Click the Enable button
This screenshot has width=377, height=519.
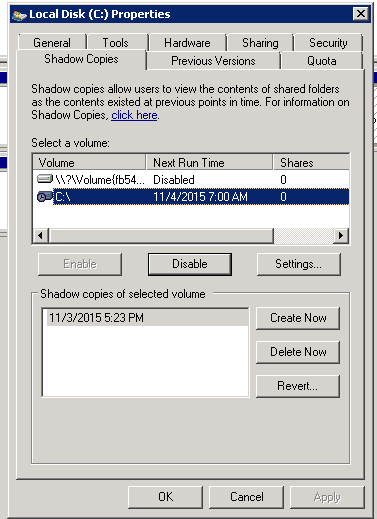pos(80,264)
